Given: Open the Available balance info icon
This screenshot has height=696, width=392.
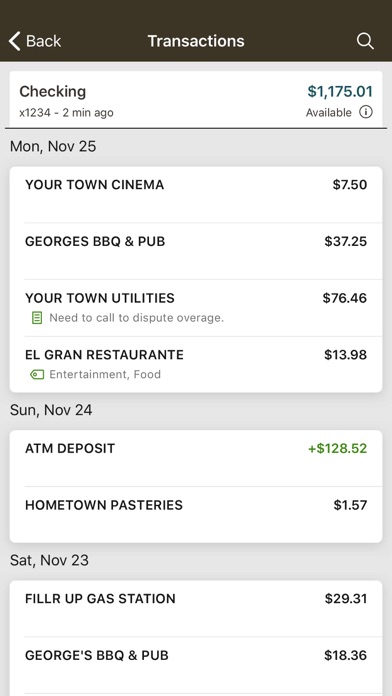Looking at the screenshot, I should pyautogui.click(x=365, y=112).
